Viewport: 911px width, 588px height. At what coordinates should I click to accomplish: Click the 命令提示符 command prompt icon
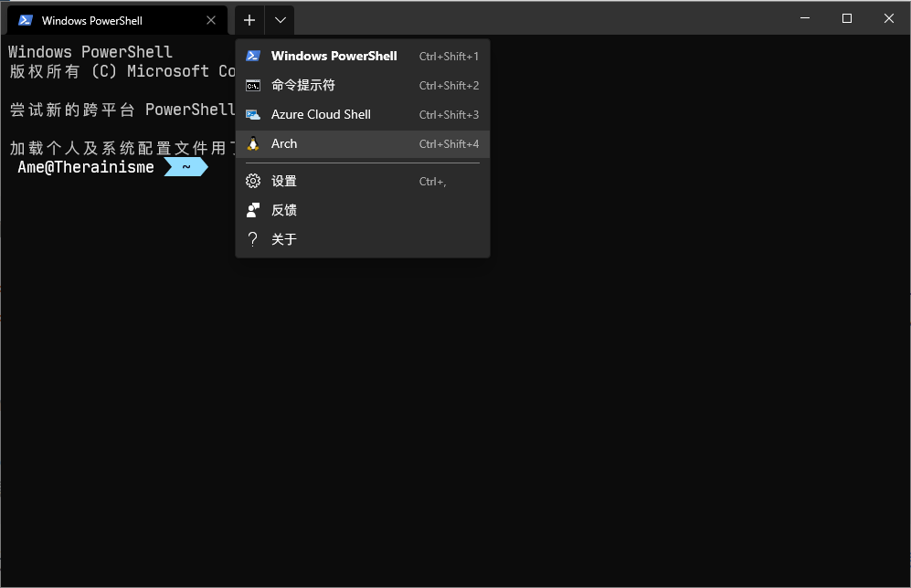[253, 85]
